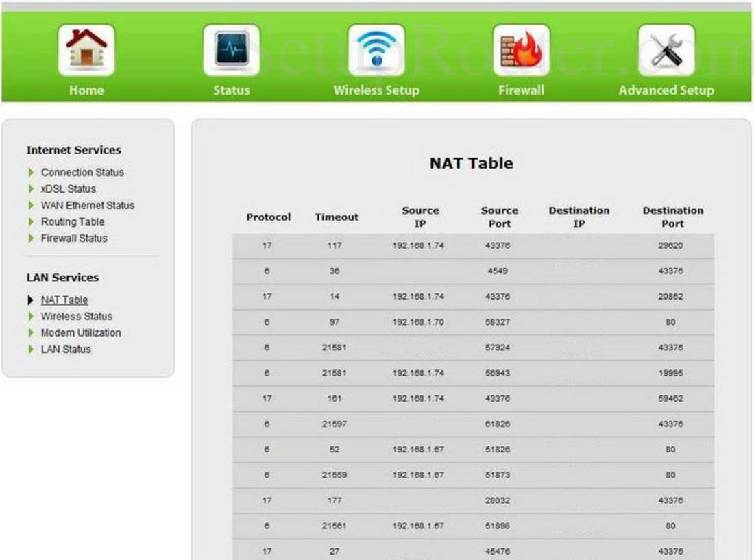The height and width of the screenshot is (560, 754).
Task: Click green arrow beside Wireless Status
Action: point(31,316)
